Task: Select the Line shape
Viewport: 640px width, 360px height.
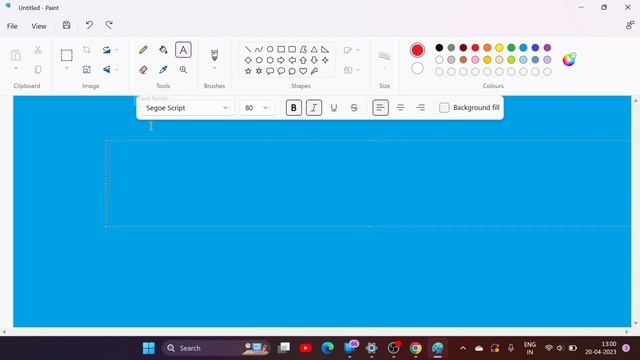Action: coord(248,49)
